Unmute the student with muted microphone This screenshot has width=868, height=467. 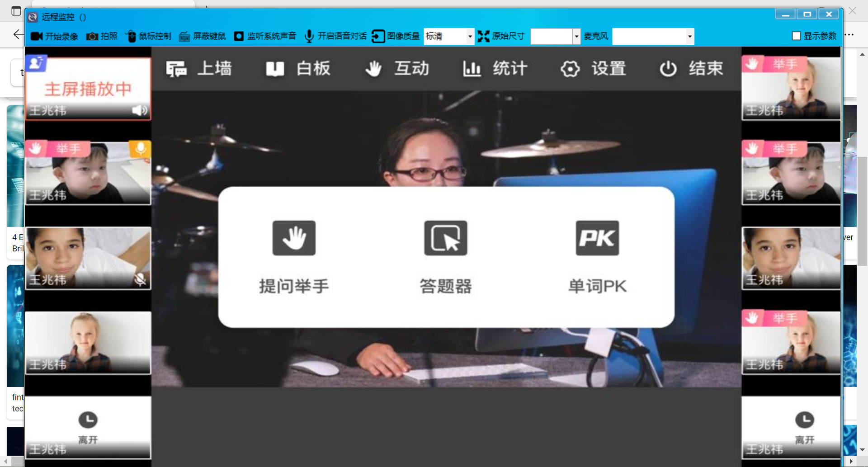tap(140, 280)
